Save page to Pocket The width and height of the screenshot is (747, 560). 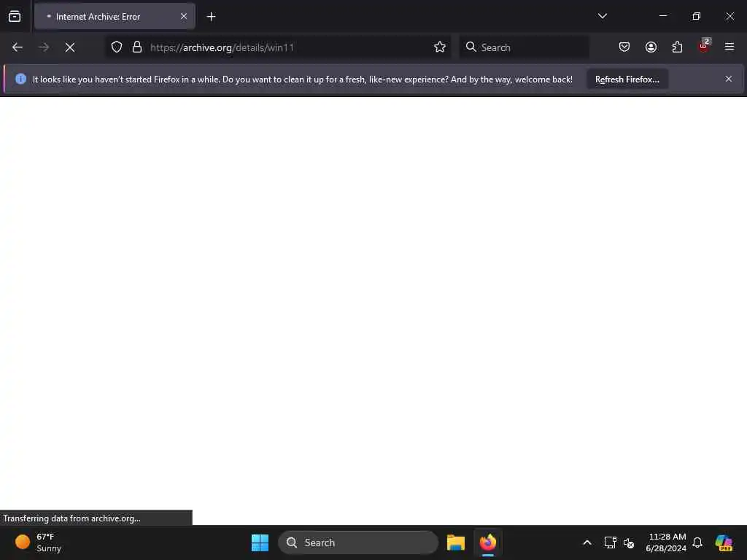624,47
